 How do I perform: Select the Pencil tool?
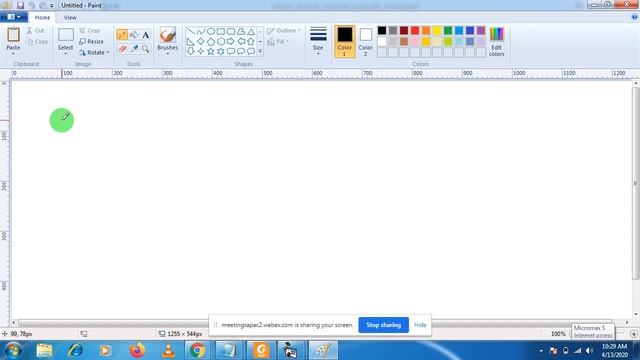(122, 35)
